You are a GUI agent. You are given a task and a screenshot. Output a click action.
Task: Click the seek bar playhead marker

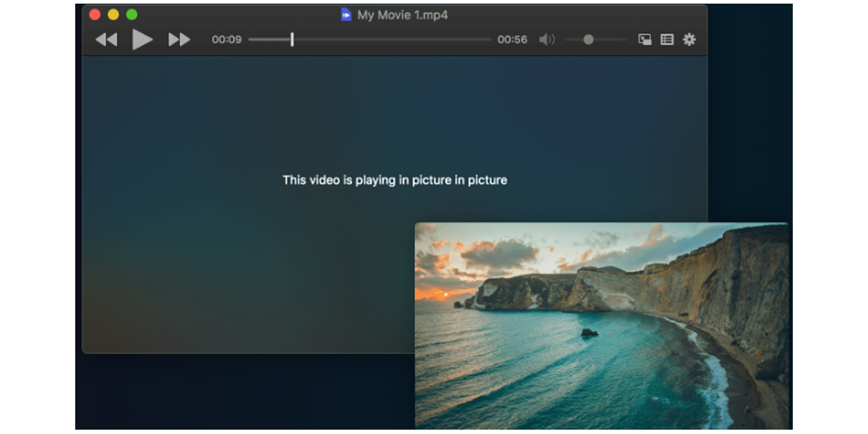tap(292, 40)
